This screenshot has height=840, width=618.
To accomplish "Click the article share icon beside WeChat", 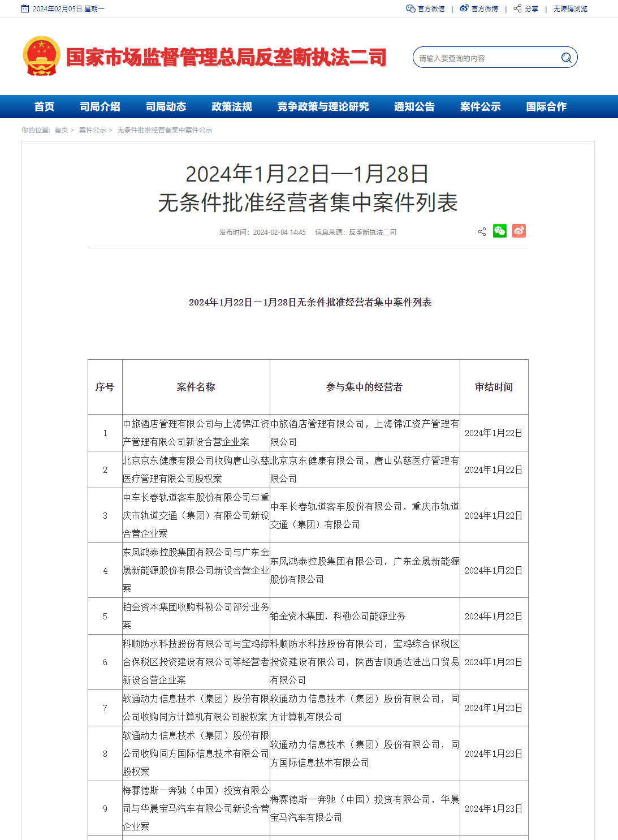I will [482, 232].
